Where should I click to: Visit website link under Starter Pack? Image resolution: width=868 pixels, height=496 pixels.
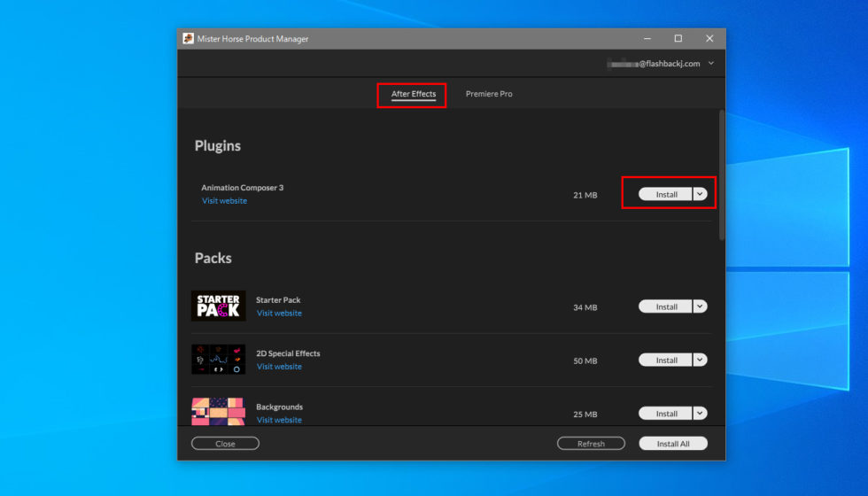click(279, 314)
